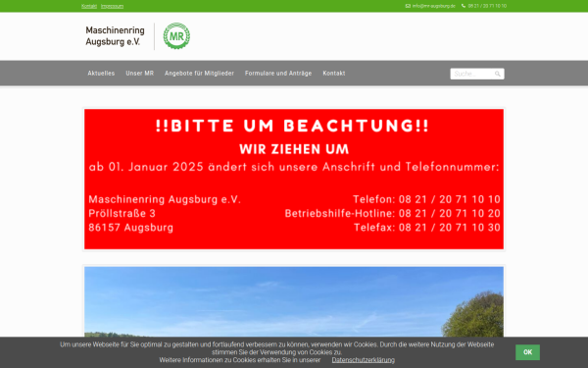
Task: Click 'Telefon: 08 21 / 20 71 10 10' text
Action: coord(426,199)
